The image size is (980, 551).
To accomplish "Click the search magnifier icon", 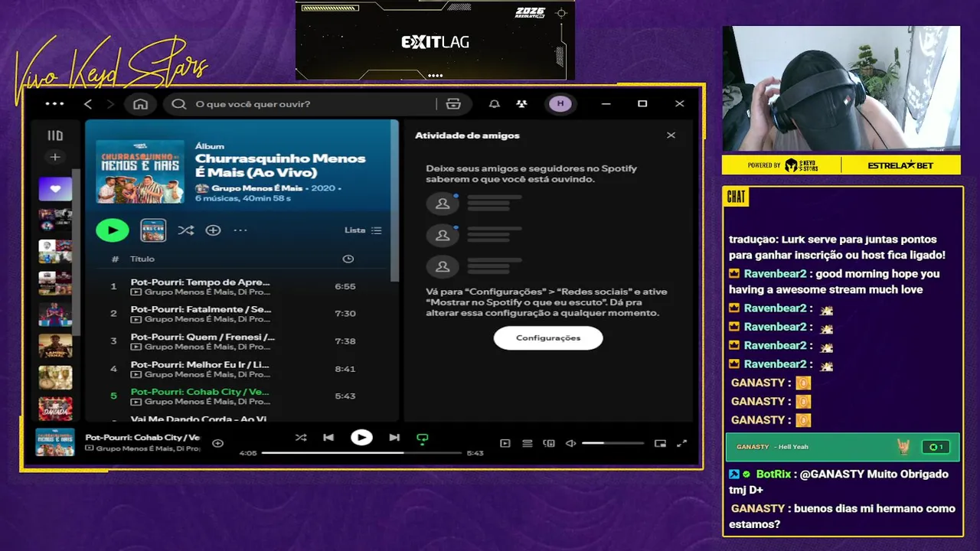I will click(179, 103).
